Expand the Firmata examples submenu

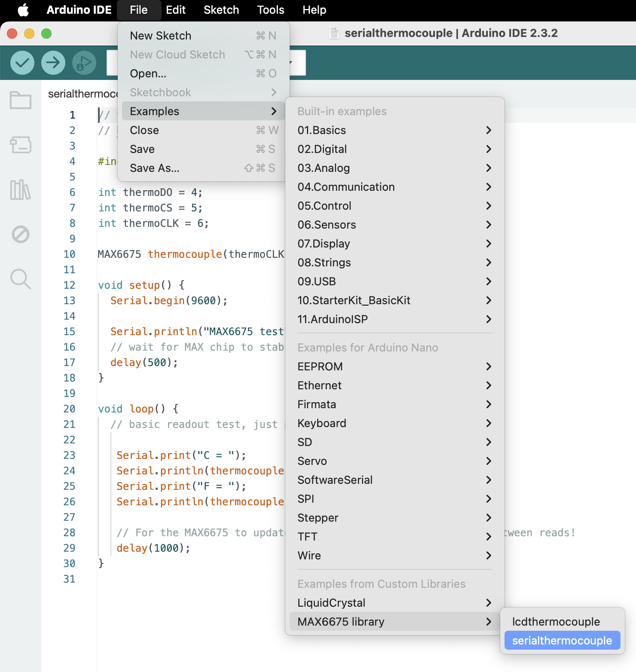394,404
